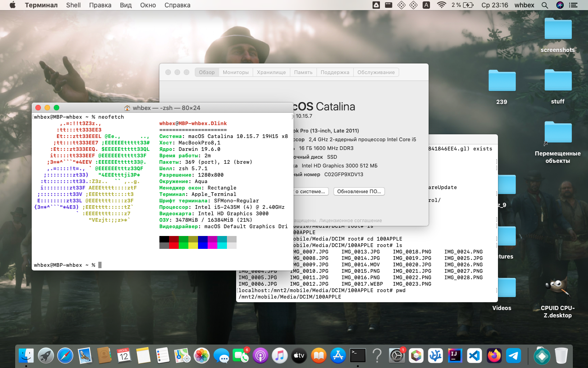Image resolution: width=588 pixels, height=368 pixels.
Task: Open Maps in the Dock
Action: [182, 356]
